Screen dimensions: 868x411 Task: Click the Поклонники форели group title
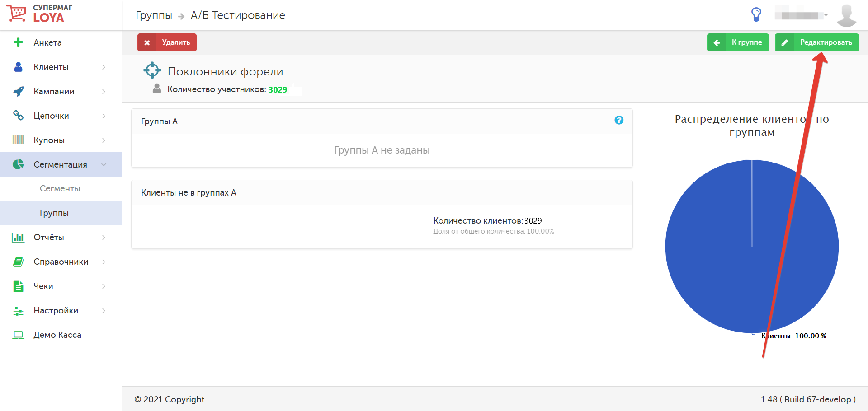(x=225, y=71)
